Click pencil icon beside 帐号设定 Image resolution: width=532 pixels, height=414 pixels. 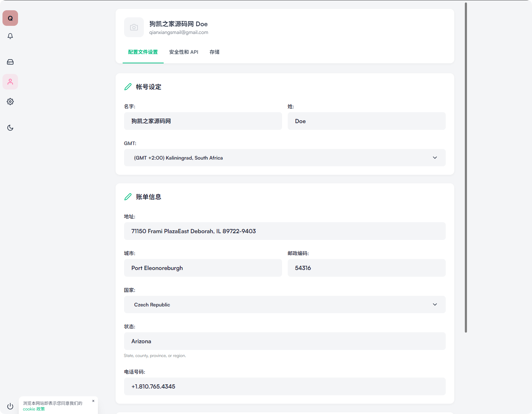tap(128, 87)
